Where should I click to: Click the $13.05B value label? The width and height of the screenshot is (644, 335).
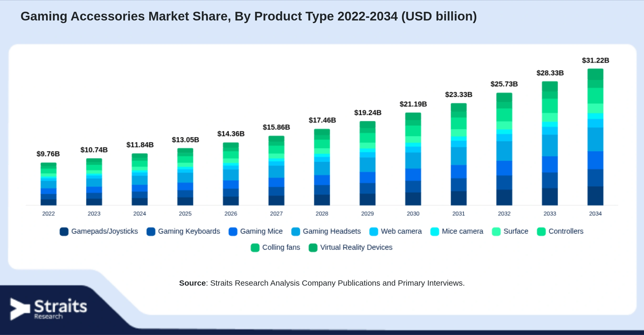186,140
